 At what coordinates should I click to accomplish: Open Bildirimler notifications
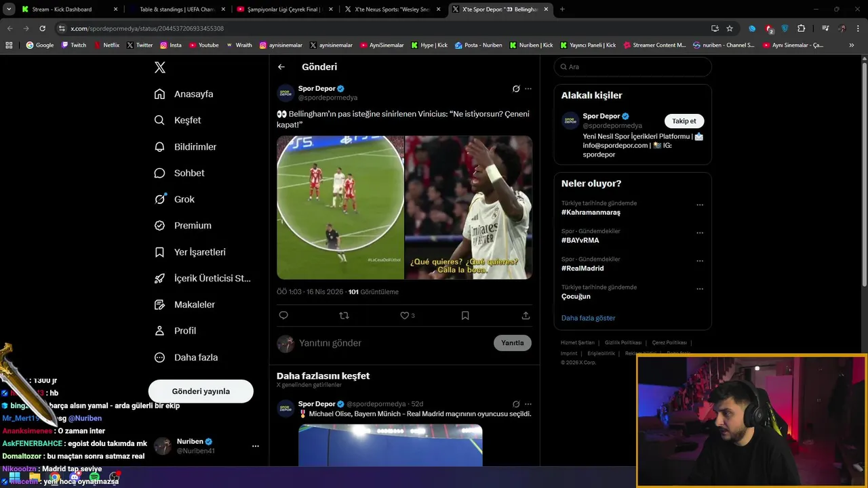point(185,146)
